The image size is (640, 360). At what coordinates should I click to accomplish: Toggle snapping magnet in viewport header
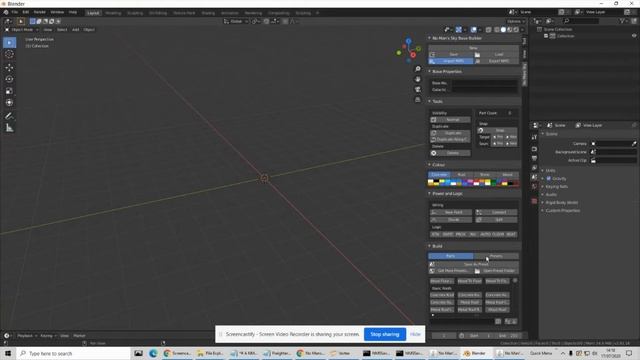point(267,21)
